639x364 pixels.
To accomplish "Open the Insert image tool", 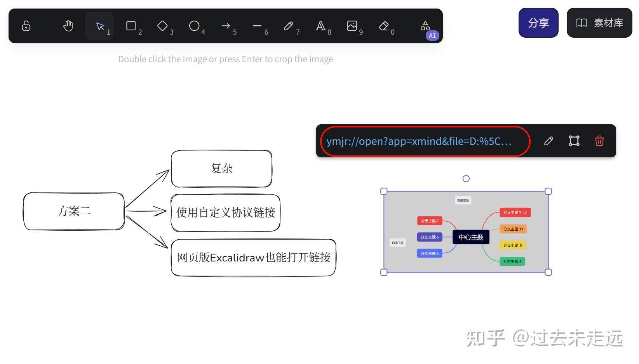I will click(x=352, y=26).
